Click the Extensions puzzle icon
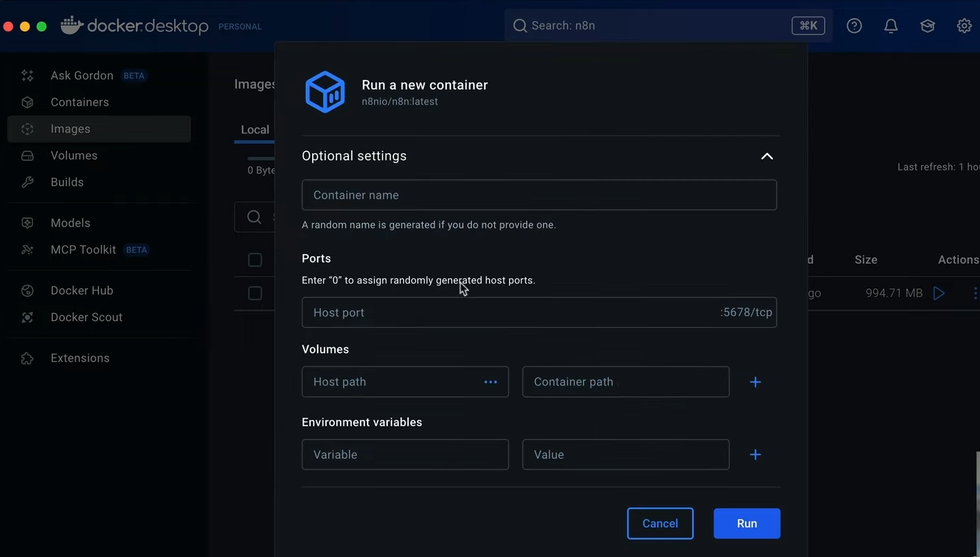The width and height of the screenshot is (980, 557). pos(27,358)
